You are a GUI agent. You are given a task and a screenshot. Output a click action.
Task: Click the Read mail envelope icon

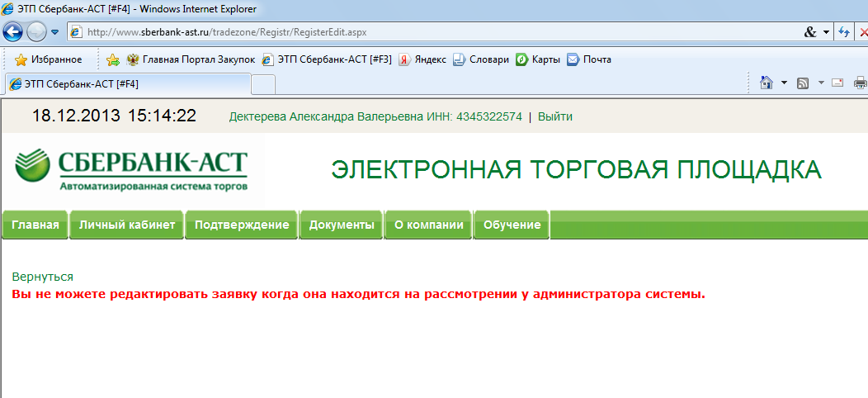pyautogui.click(x=837, y=83)
